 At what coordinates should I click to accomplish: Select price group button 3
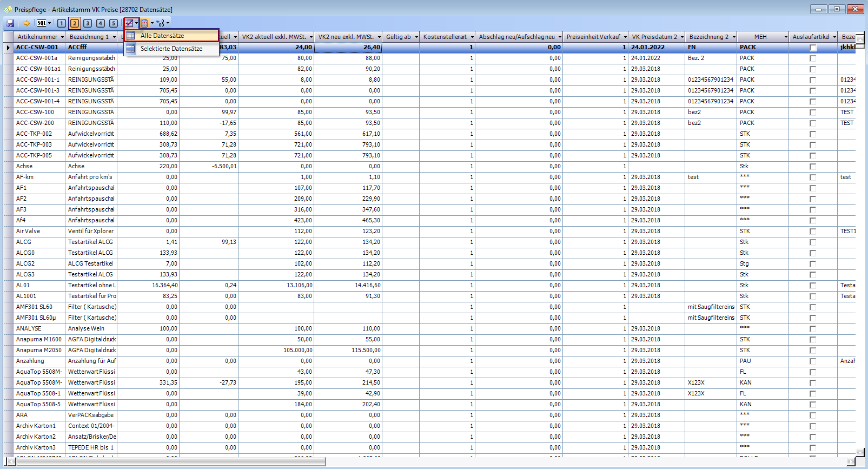coord(88,23)
